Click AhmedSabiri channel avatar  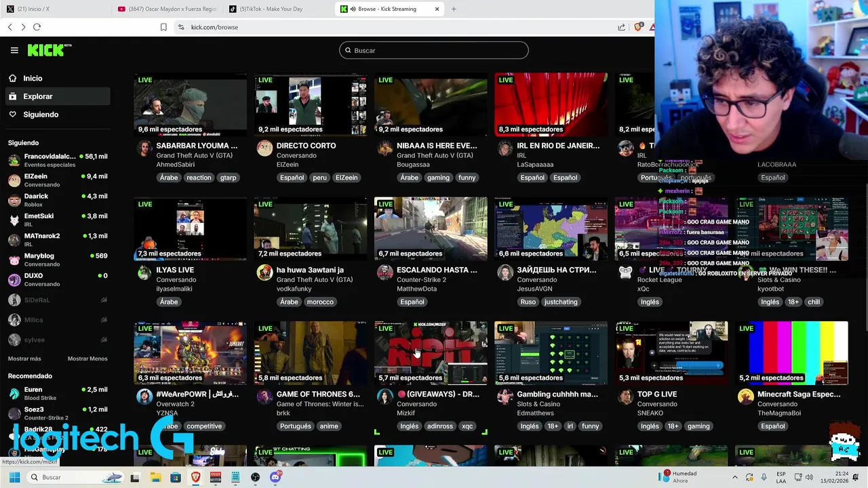tap(144, 148)
